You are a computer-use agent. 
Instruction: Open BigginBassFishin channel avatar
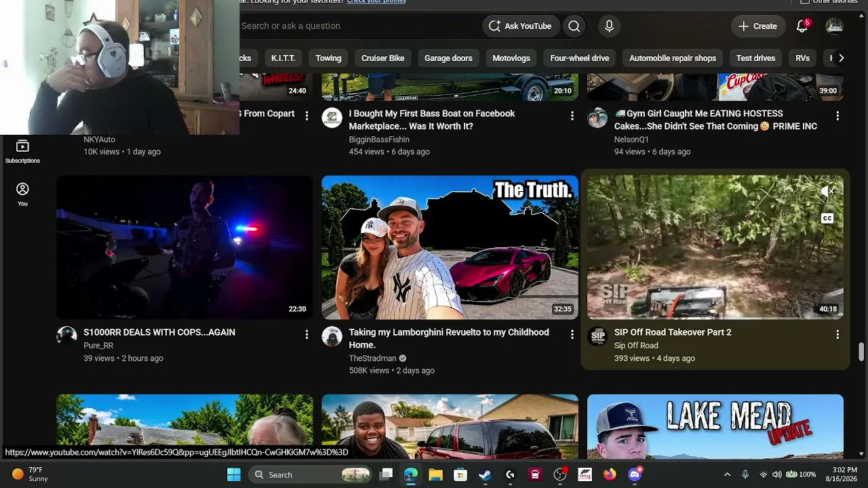pos(332,117)
